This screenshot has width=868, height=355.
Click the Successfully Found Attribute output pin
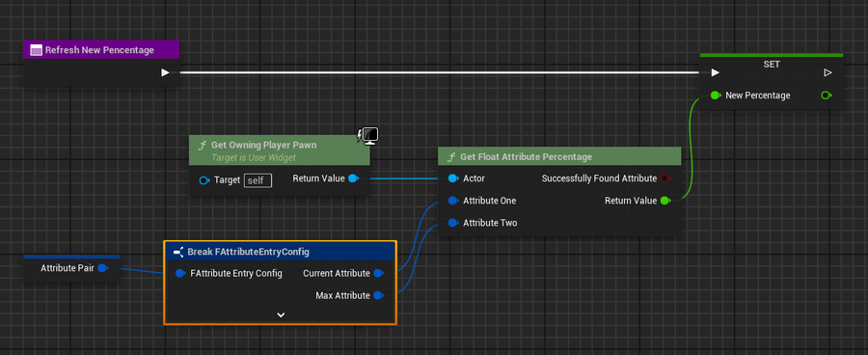tap(665, 178)
